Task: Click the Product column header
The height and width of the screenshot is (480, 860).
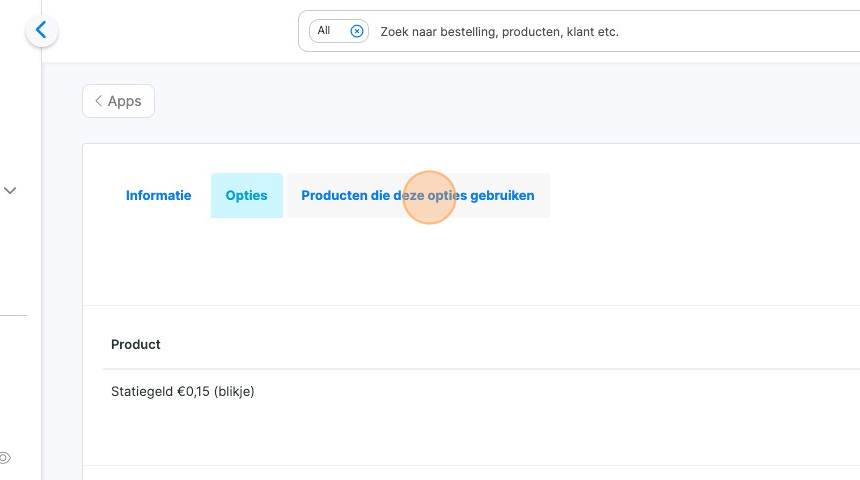Action: (135, 345)
